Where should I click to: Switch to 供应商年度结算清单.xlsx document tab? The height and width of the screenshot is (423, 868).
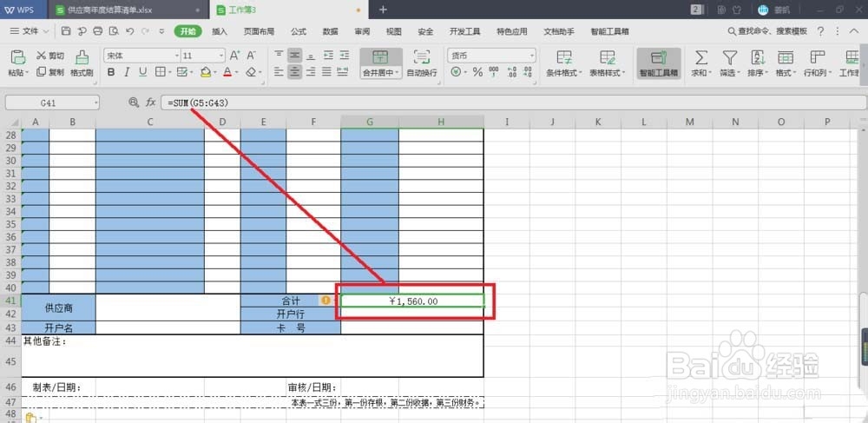[x=128, y=10]
